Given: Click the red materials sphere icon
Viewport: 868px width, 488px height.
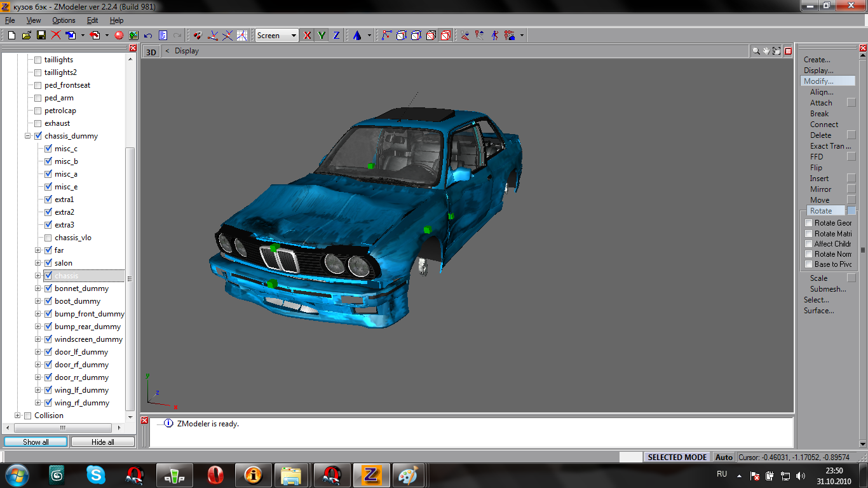Looking at the screenshot, I should [x=118, y=36].
